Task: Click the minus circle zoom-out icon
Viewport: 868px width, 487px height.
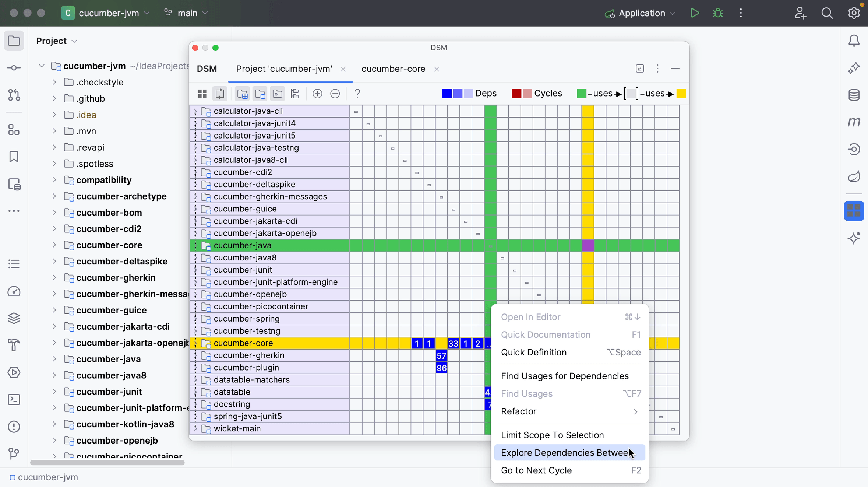Action: 335,94
